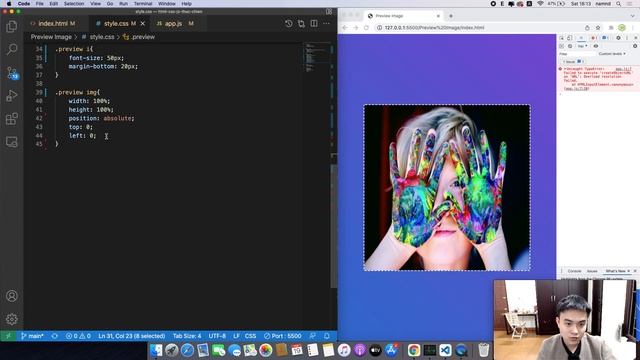The image size is (640, 360).
Task: Open the Selection menu
Action: tap(74, 4)
